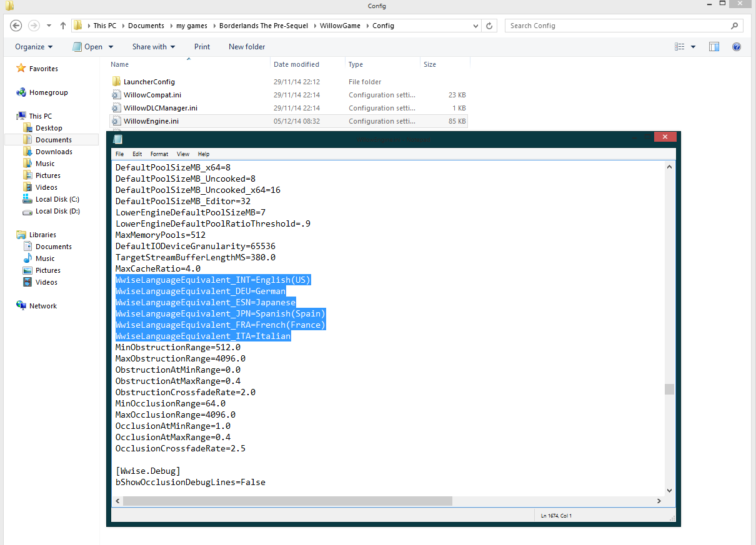
Task: Select Music under Libraries
Action: [x=45, y=258]
